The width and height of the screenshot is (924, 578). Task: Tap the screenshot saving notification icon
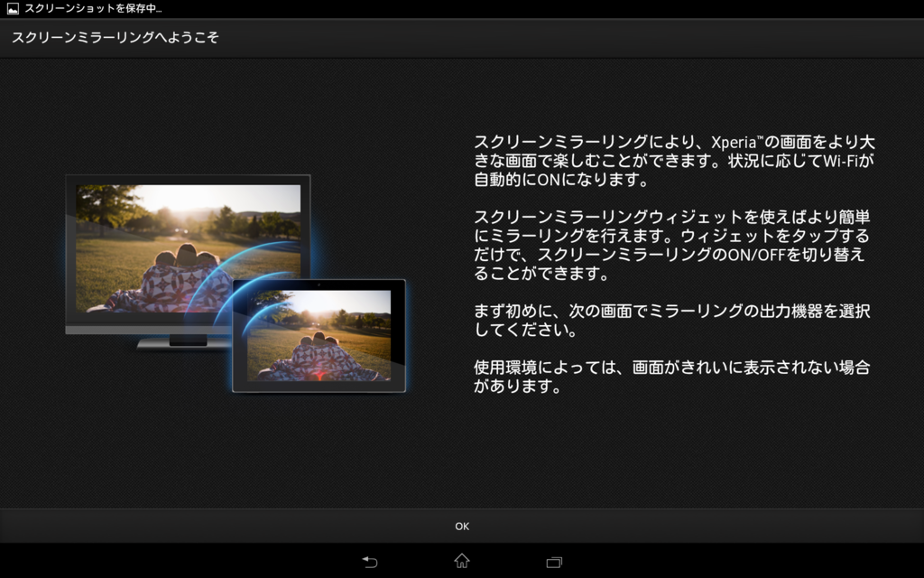(x=13, y=9)
